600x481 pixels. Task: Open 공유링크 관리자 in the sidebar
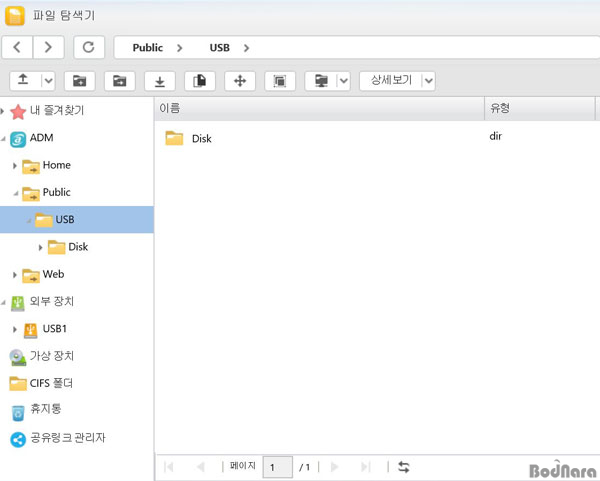point(67,438)
